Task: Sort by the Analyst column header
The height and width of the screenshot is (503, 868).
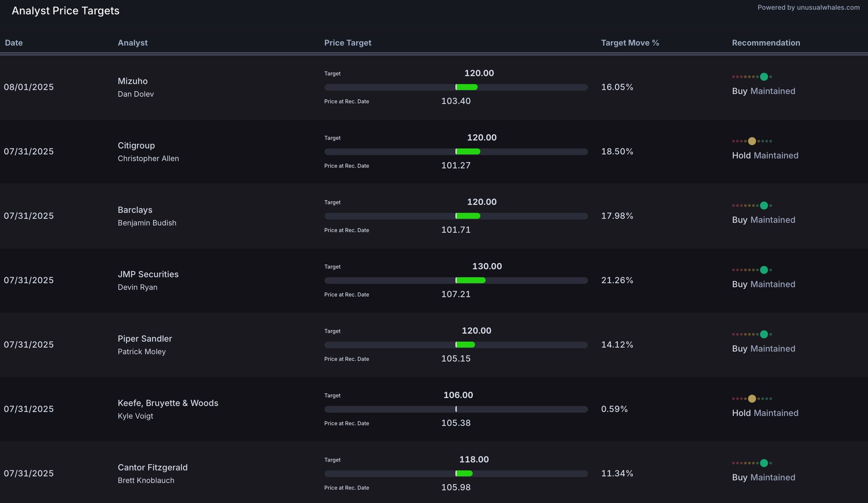Action: coord(133,43)
